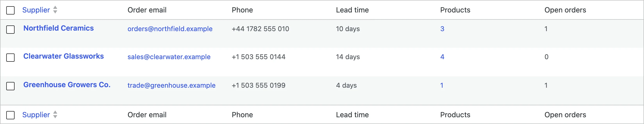Select the Northfield Ceramics row checkbox
This screenshot has height=124, width=644.
click(x=10, y=30)
